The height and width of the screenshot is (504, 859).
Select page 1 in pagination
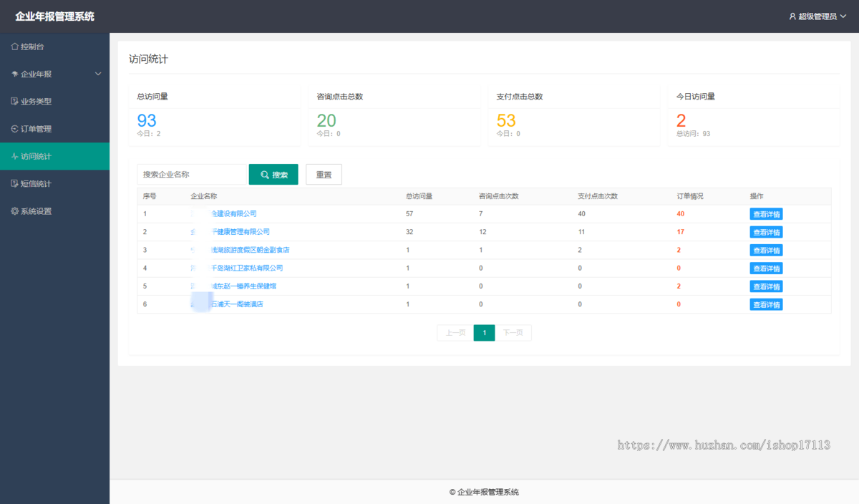484,333
